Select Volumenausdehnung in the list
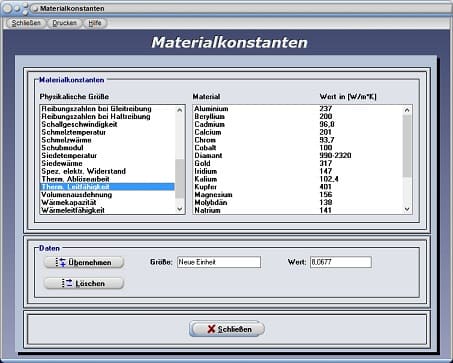The height and width of the screenshot is (363, 453). 107,195
